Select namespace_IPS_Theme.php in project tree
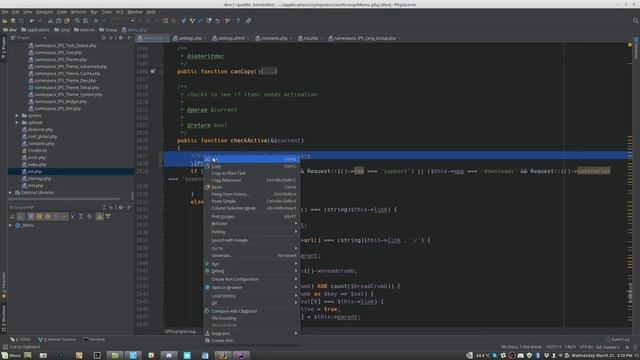Viewport: 640px width, 360px height. click(60, 60)
